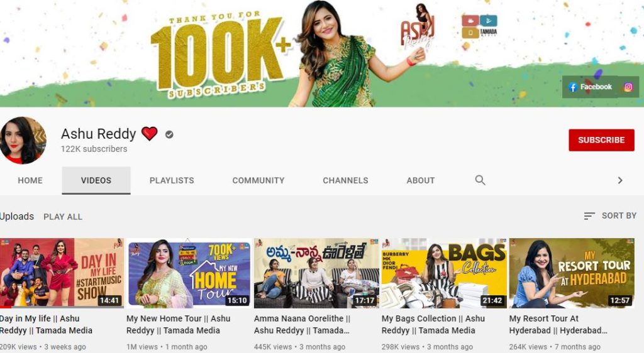Viewport: 644px width, 353px height.
Task: Click the Tamada Media logo on the banner
Action: (479, 26)
